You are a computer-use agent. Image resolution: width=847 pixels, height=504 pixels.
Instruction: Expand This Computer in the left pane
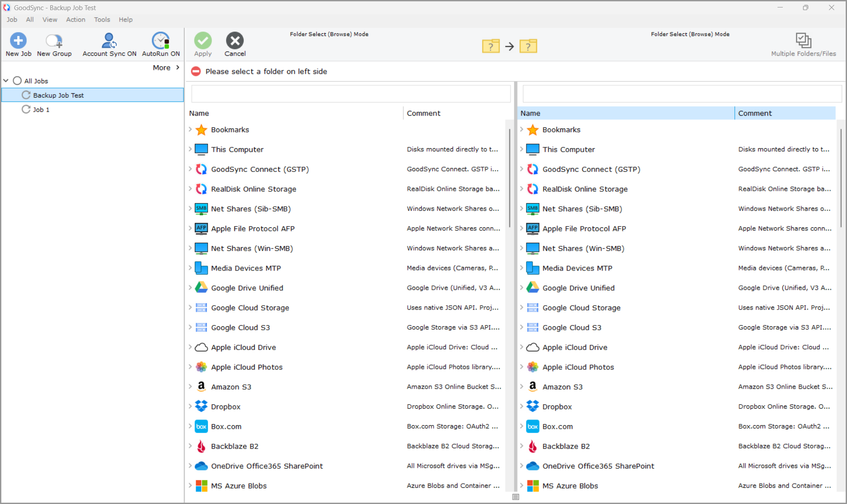[190, 149]
